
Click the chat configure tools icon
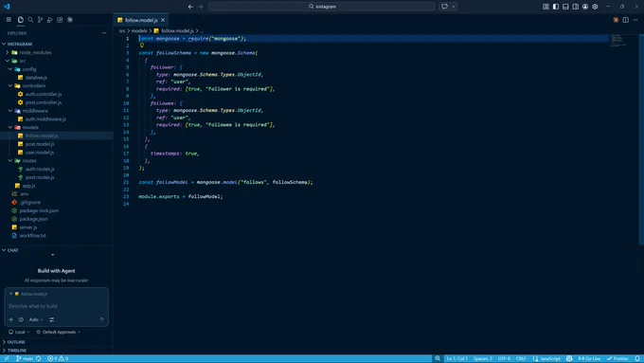(x=52, y=319)
